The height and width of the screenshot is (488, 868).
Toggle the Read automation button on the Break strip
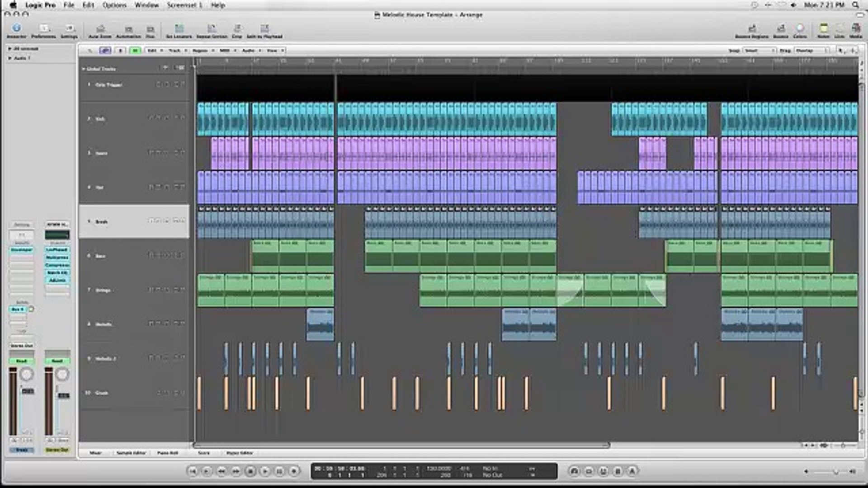[22, 361]
